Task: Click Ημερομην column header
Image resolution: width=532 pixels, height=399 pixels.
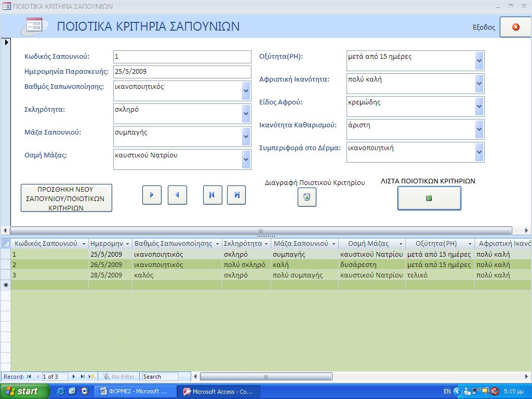Action: point(110,244)
